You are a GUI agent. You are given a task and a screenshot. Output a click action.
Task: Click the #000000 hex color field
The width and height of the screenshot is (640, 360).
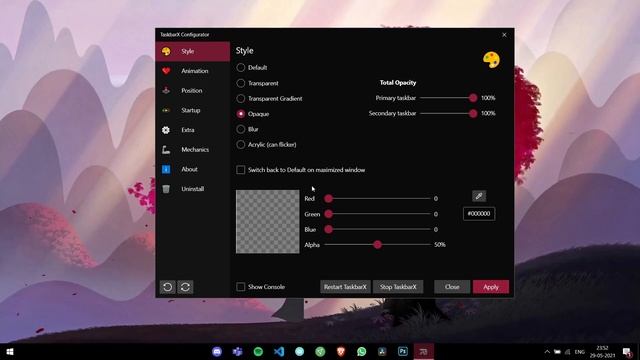(x=479, y=213)
